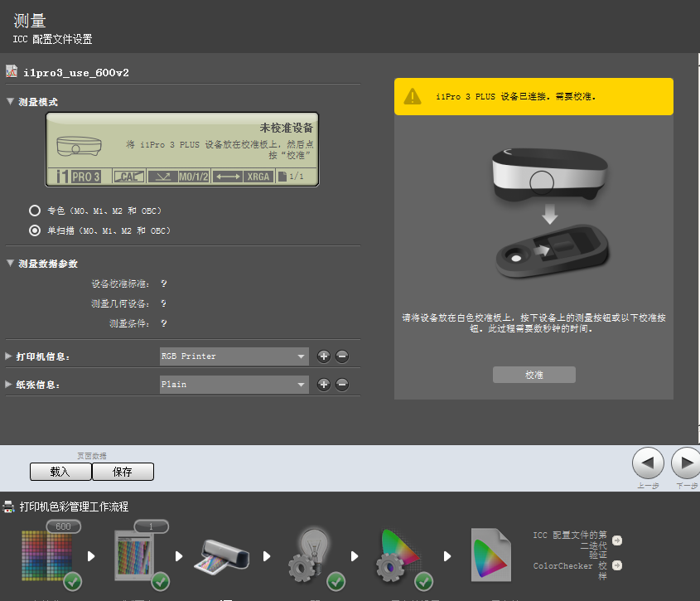Collapse the 测量模式 section
The width and height of the screenshot is (700, 601).
(x=10, y=102)
